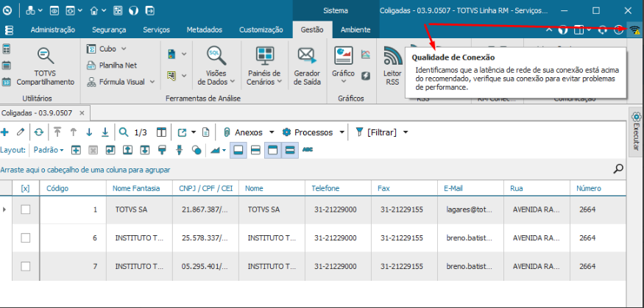
Task: Go to previous record up arrow
Action: click(x=74, y=132)
